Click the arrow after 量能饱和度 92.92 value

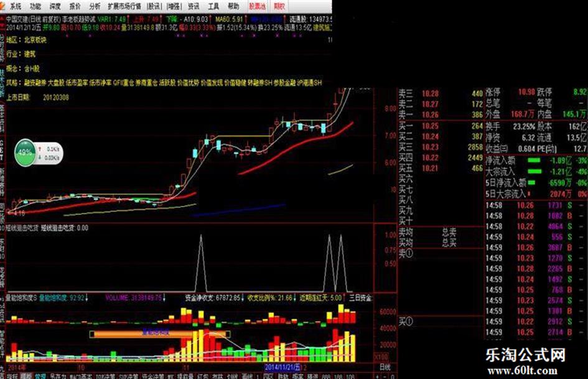87,297
